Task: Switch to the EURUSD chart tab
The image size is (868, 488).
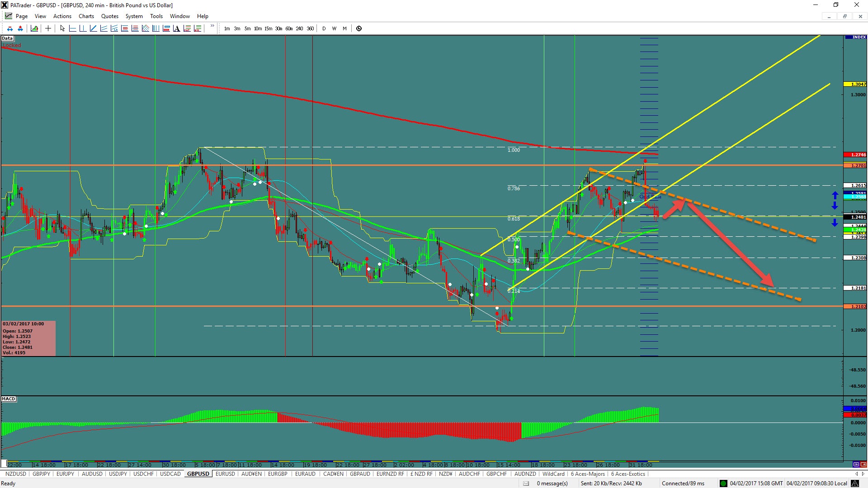Action: click(x=225, y=474)
